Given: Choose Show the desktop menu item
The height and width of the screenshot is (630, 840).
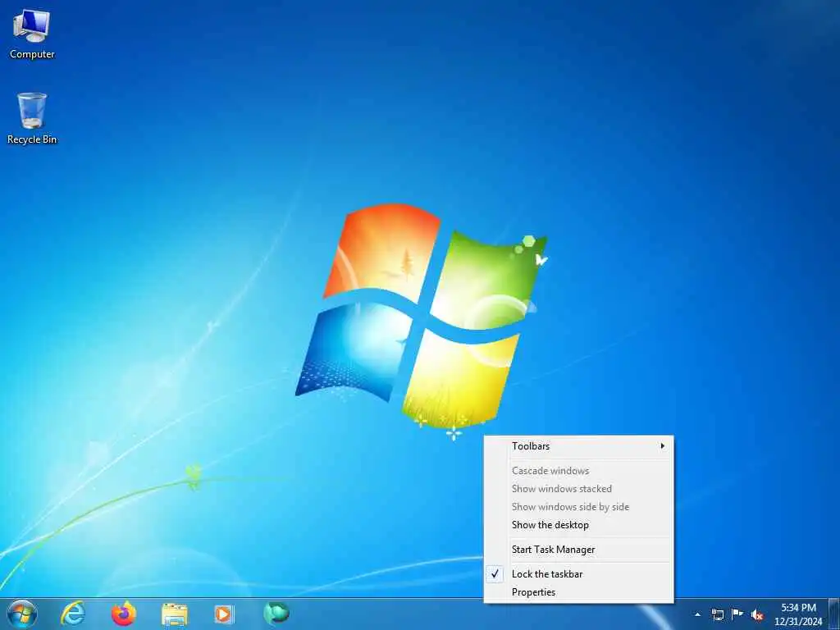Looking at the screenshot, I should 578,525.
